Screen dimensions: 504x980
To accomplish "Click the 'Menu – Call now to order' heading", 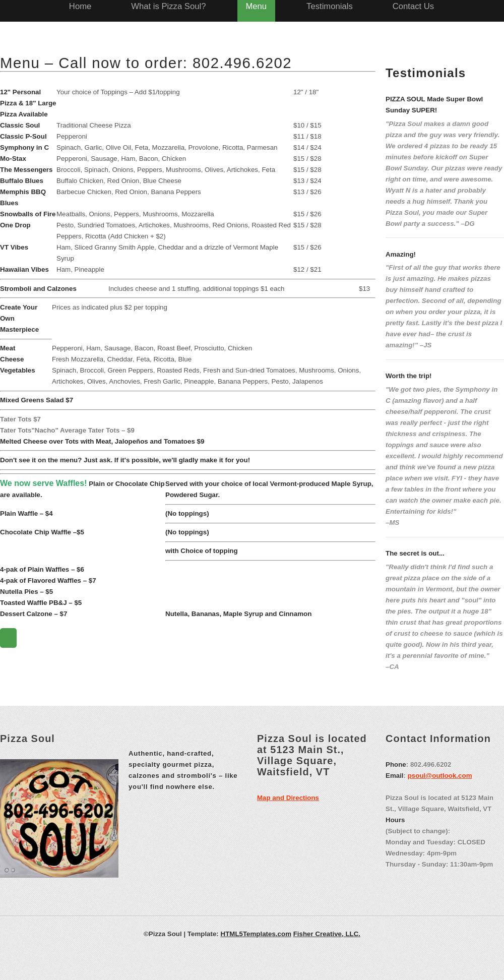I will (x=146, y=63).
